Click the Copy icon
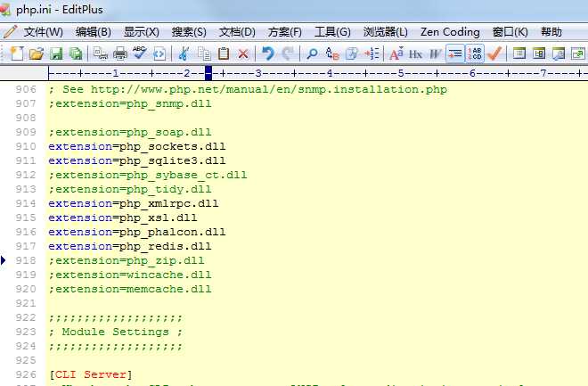This screenshot has width=588, height=386. 204,53
